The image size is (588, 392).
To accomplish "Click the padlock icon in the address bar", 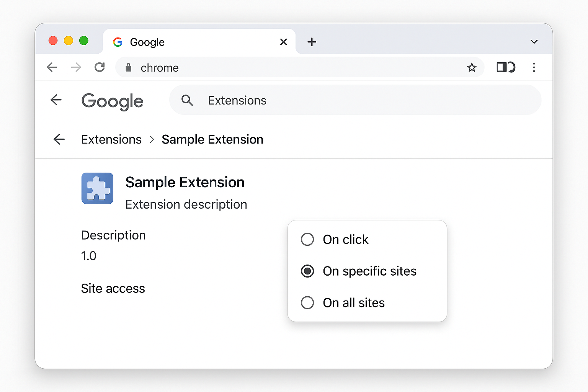I will click(x=128, y=67).
